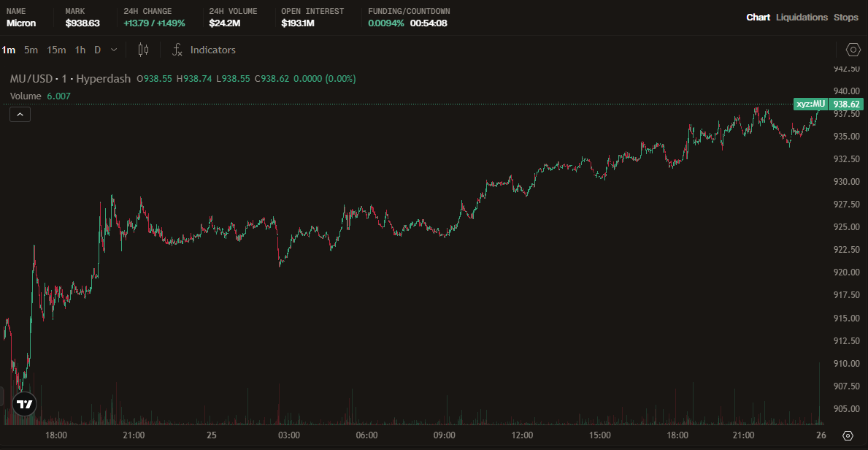868x450 pixels.
Task: Open the candlestick chart type selector
Action: tap(143, 50)
